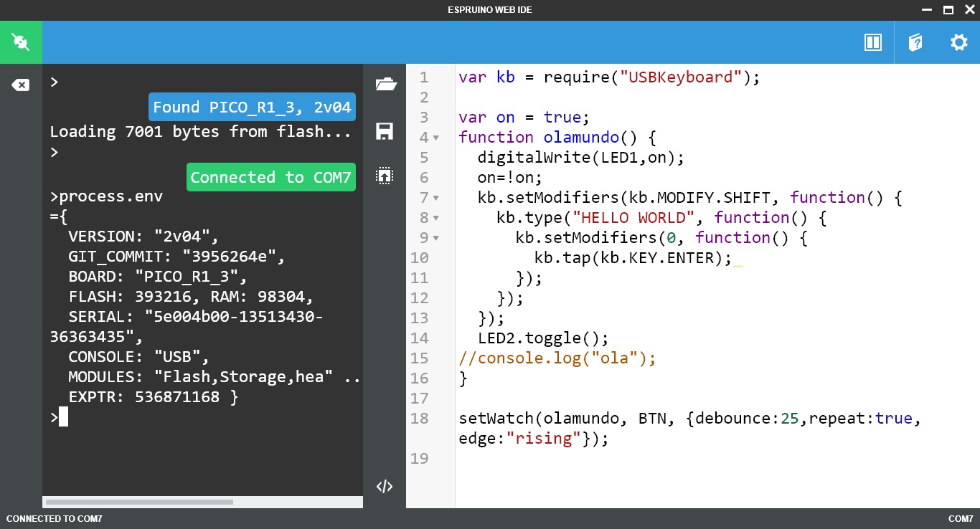Collapse the fold arrow on line 9

point(436,238)
